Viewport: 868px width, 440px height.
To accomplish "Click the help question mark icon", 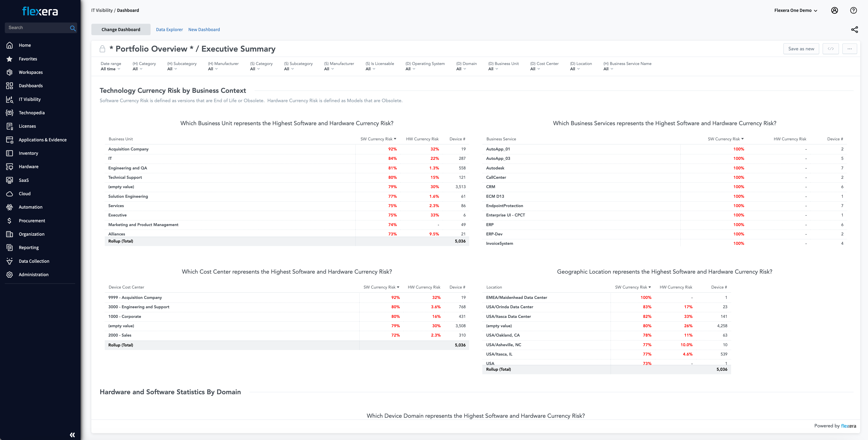I will [853, 10].
